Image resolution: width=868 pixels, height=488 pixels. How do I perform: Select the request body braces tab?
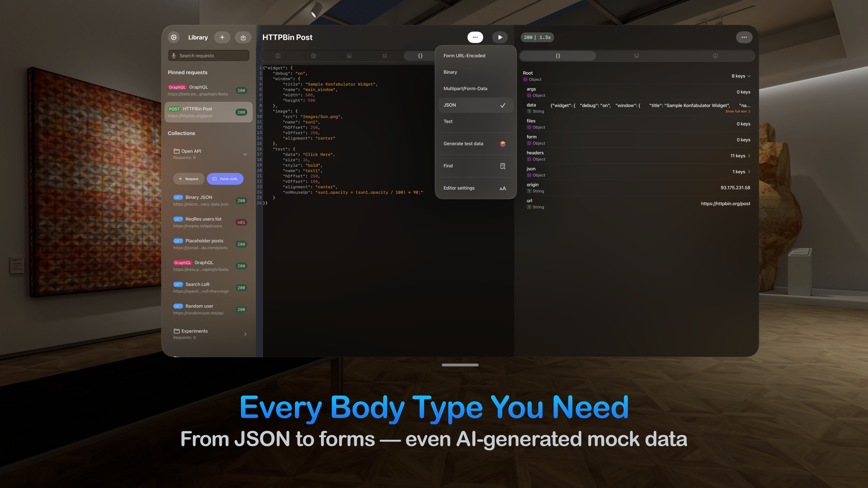pyautogui.click(x=420, y=56)
